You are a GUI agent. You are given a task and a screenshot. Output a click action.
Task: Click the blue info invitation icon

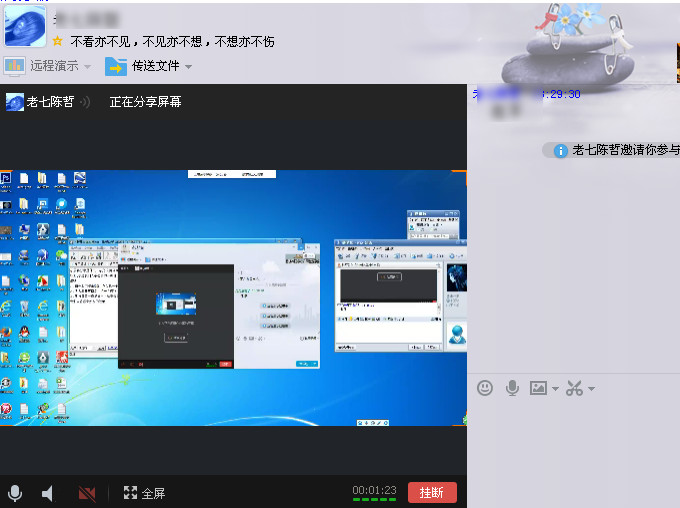click(x=561, y=150)
